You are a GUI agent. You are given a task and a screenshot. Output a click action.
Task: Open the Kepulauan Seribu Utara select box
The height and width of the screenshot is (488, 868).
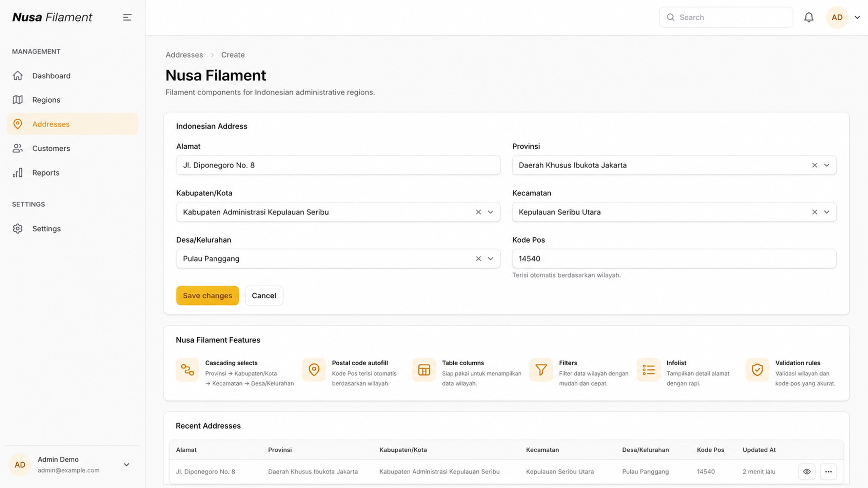(x=674, y=212)
